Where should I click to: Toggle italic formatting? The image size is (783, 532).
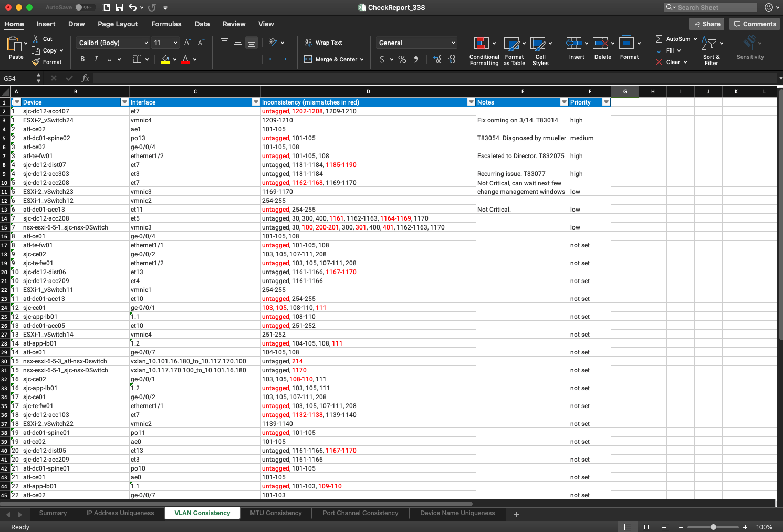click(96, 59)
